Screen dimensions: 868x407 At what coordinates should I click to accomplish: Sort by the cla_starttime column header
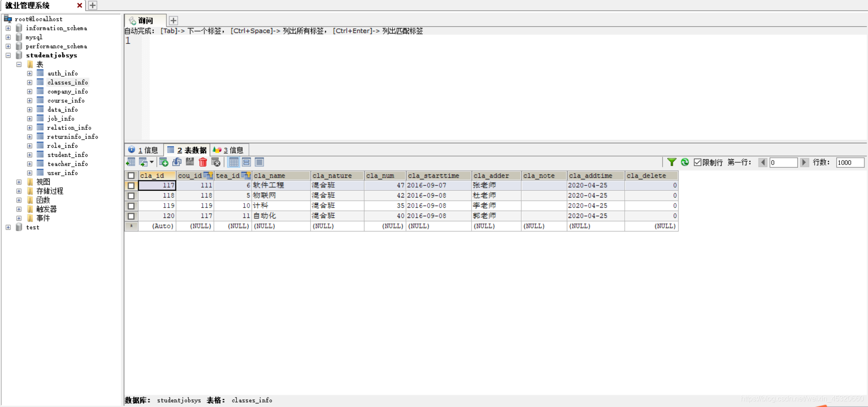click(439, 175)
